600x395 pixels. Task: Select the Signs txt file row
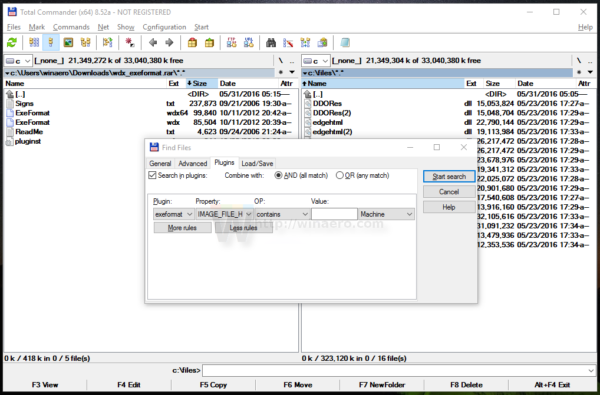149,104
